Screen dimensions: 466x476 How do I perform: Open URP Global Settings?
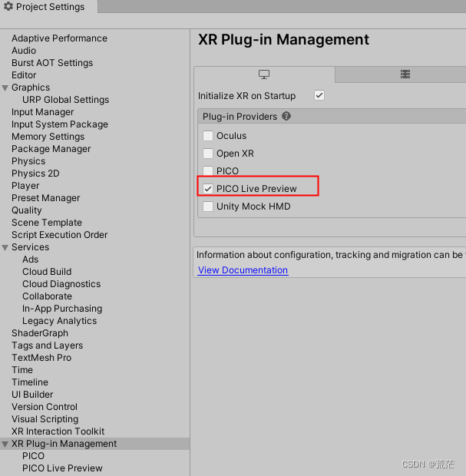click(x=65, y=100)
